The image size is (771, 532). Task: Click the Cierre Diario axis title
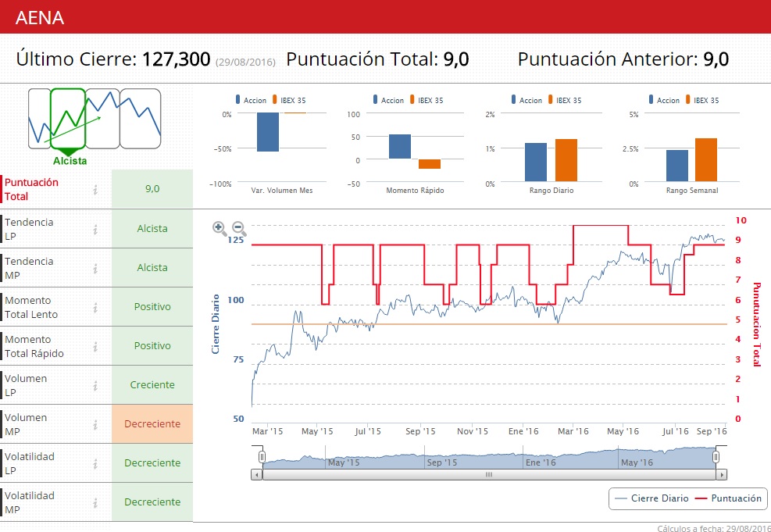[216, 324]
